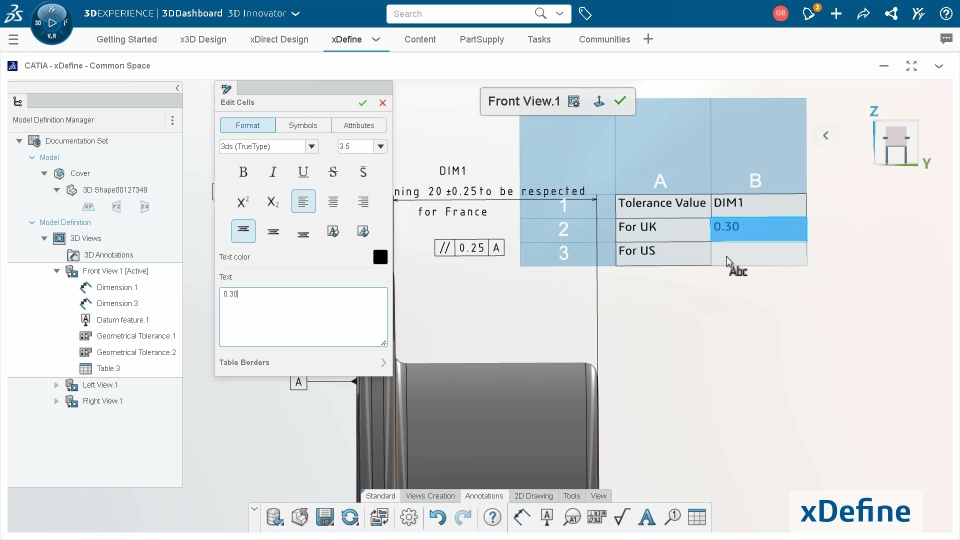Switch to Views Creation toolbar tab

pos(430,496)
